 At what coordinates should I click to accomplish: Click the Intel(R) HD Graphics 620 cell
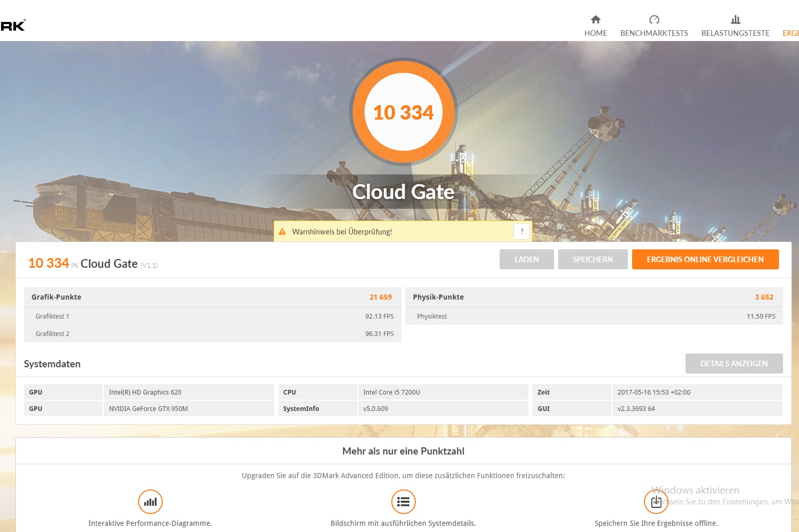coord(188,392)
